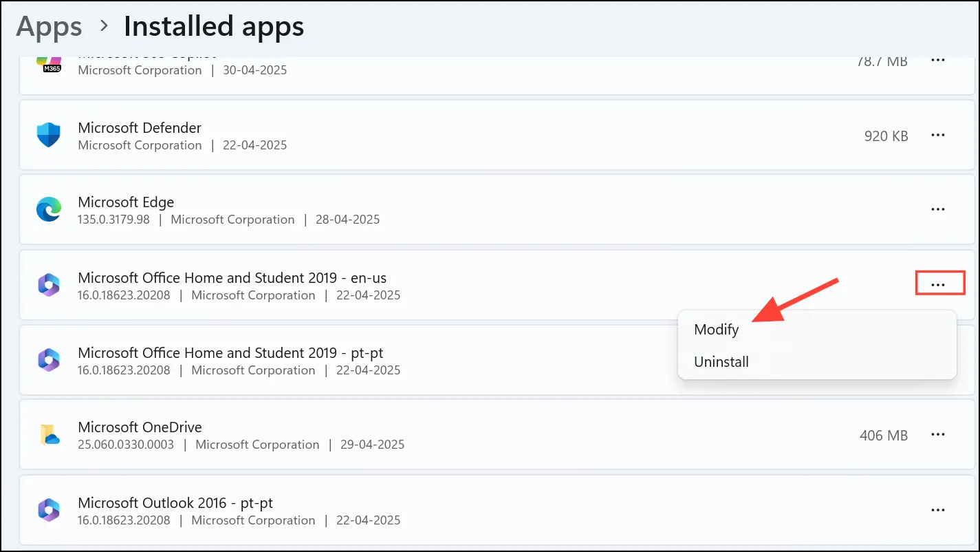
Task: Click the Microsoft OneDrive folder icon
Action: pyautogui.click(x=50, y=435)
